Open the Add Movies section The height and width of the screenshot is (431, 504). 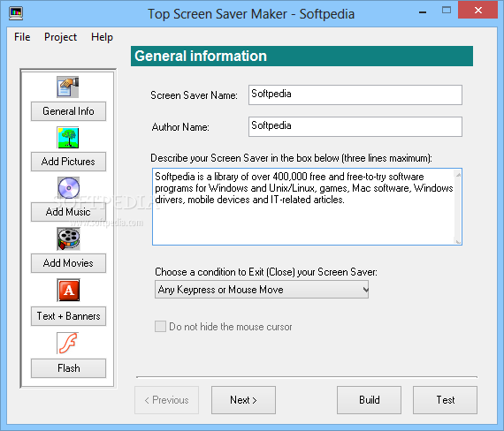pyautogui.click(x=68, y=263)
